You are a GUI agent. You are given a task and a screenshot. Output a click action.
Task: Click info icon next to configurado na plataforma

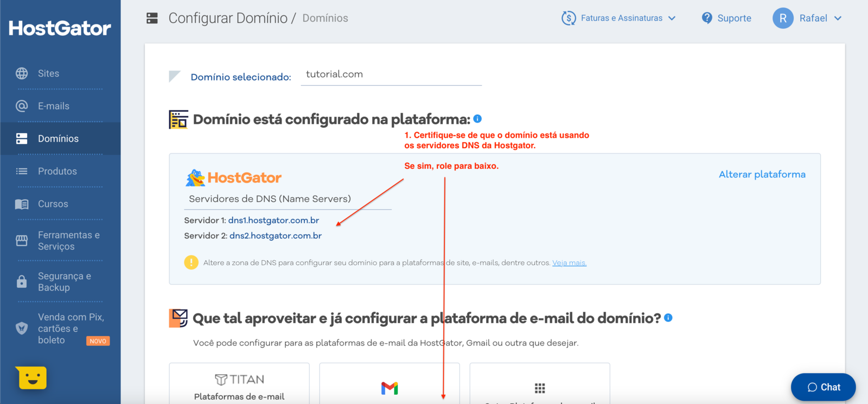[477, 118]
